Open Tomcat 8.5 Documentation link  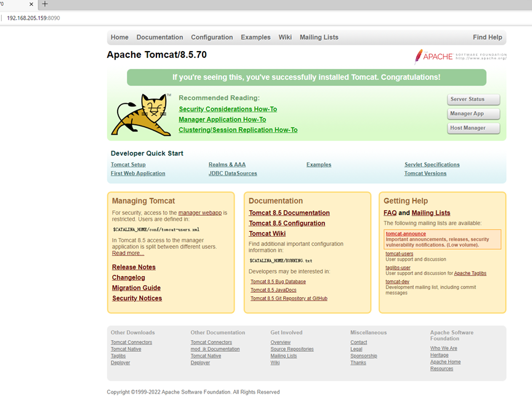[289, 213]
